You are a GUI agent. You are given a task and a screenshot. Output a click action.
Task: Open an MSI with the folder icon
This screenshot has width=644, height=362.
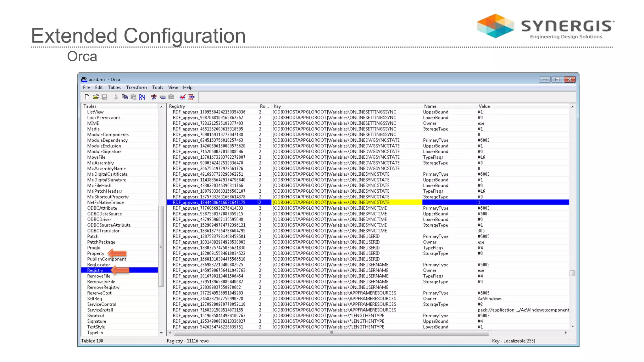[96, 97]
